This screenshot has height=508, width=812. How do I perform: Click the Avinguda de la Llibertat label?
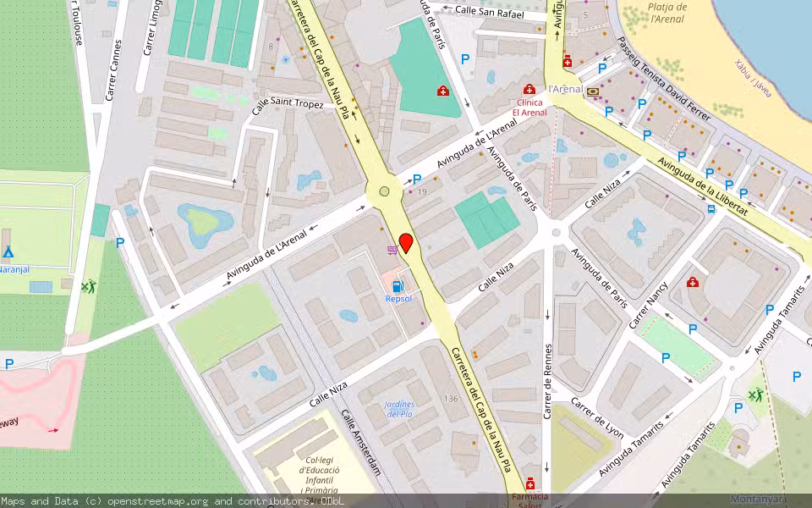point(703,186)
